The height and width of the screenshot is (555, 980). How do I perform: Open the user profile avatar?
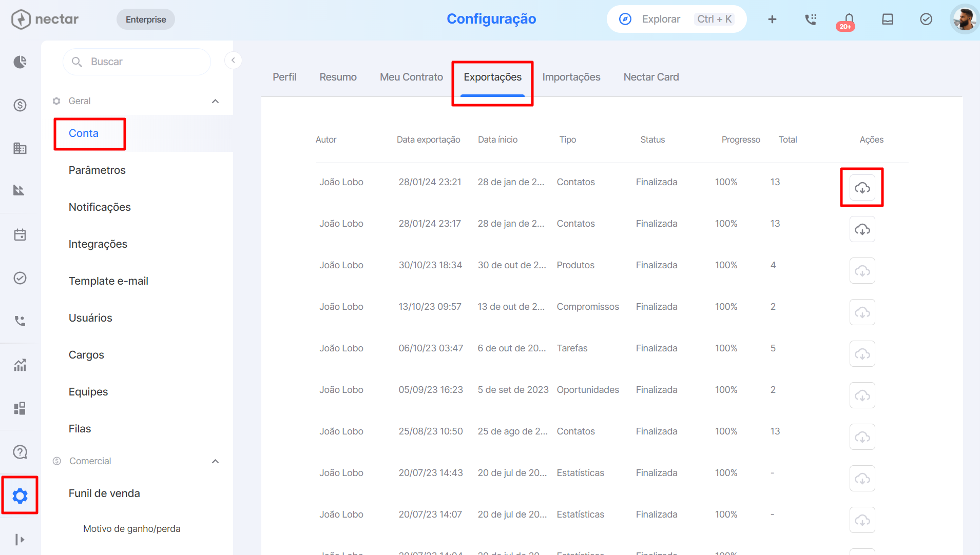(x=964, y=19)
